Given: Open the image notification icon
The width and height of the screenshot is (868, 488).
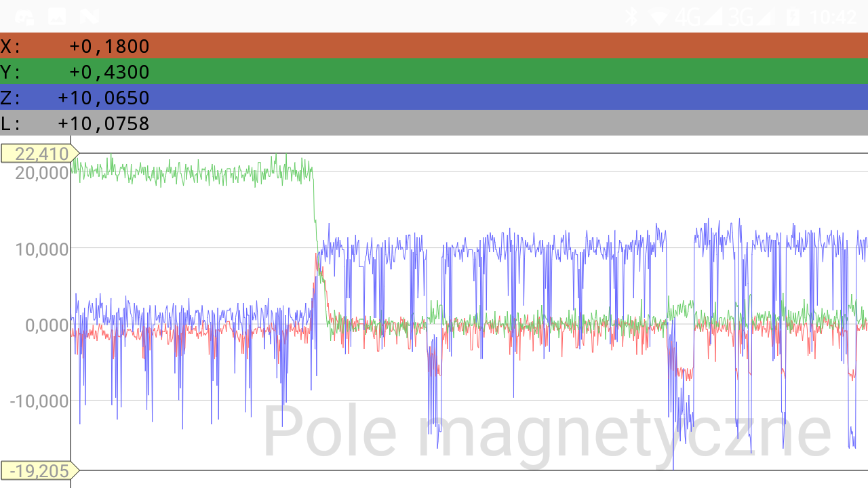Looking at the screenshot, I should click(x=57, y=16).
